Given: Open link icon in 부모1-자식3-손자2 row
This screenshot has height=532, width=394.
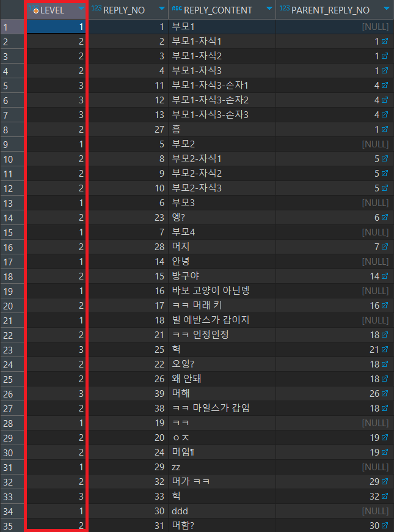Looking at the screenshot, I should [x=384, y=100].
